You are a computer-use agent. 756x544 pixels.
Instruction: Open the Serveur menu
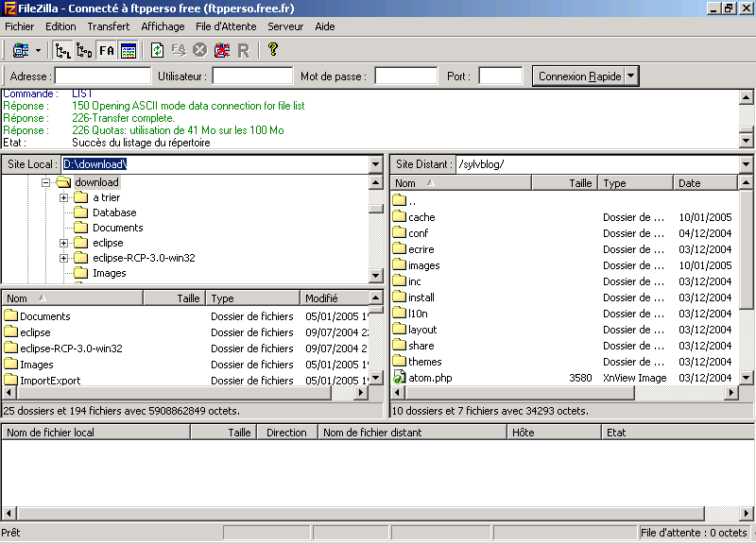[285, 26]
